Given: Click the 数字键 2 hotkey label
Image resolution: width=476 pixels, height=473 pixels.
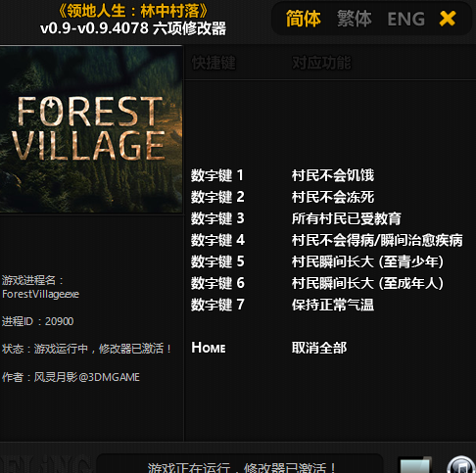Looking at the screenshot, I should coord(217,197).
